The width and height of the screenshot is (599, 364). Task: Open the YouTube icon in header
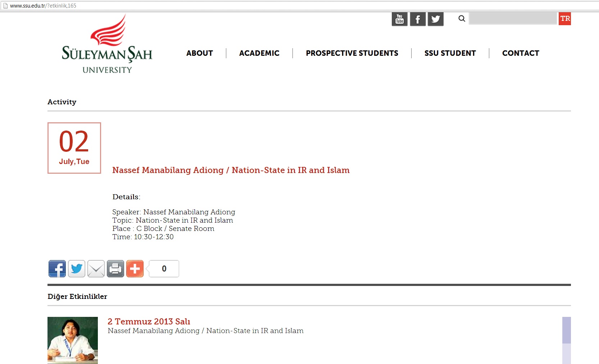(399, 19)
